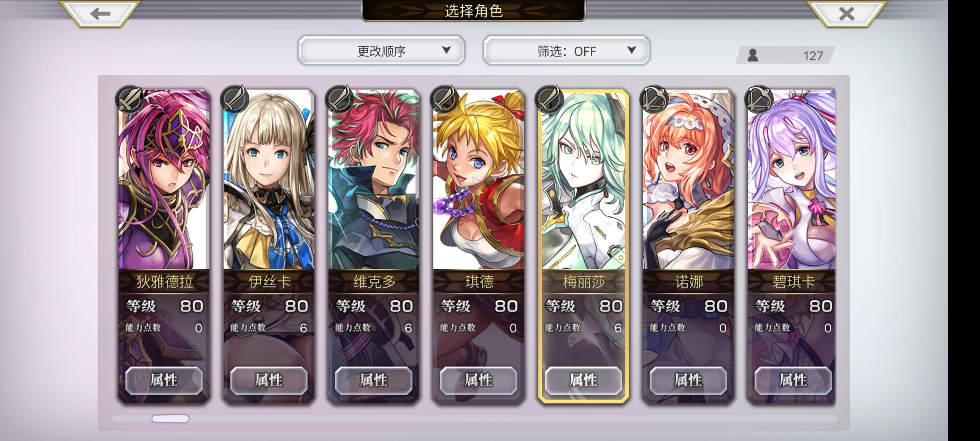Image resolution: width=980 pixels, height=441 pixels.
Task: Click sword class icon on 伊丝卡 card
Action: click(235, 99)
